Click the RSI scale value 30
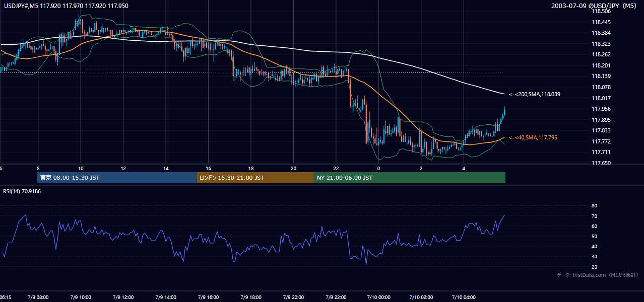 594,257
